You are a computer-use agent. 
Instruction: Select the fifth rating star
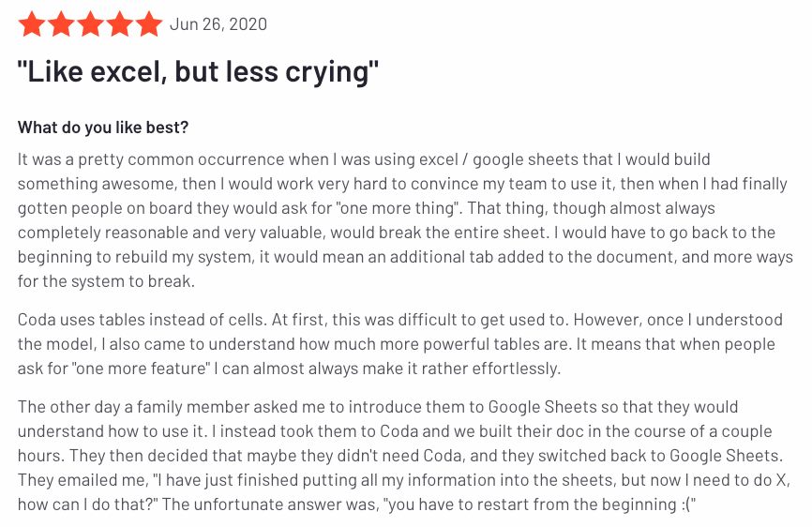148,24
